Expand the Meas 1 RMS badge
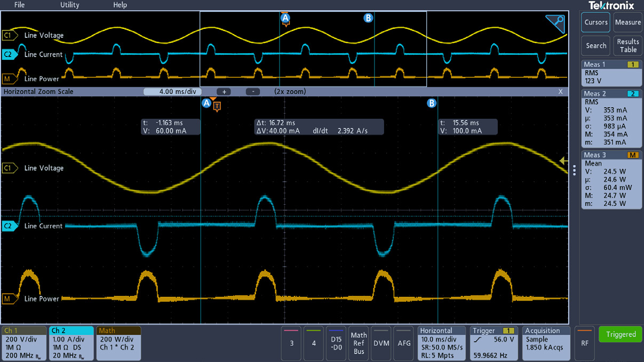This screenshot has height=362, width=644. (611, 72)
